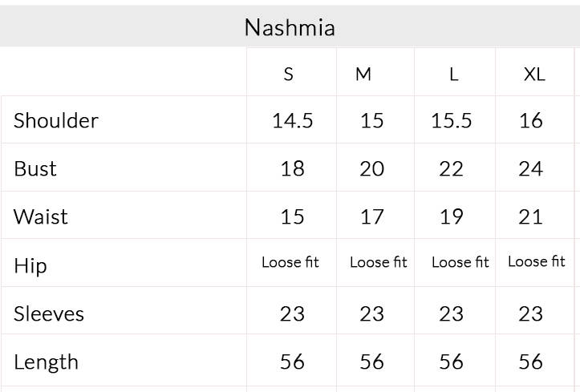Select the Bust value 20 for size M
Image resolution: width=580 pixels, height=392 pixels.
[371, 168]
